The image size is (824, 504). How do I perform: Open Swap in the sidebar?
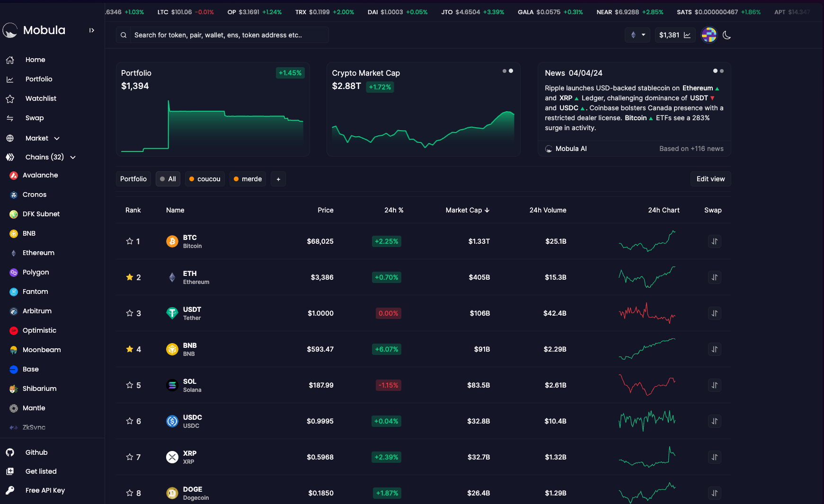[x=35, y=118]
